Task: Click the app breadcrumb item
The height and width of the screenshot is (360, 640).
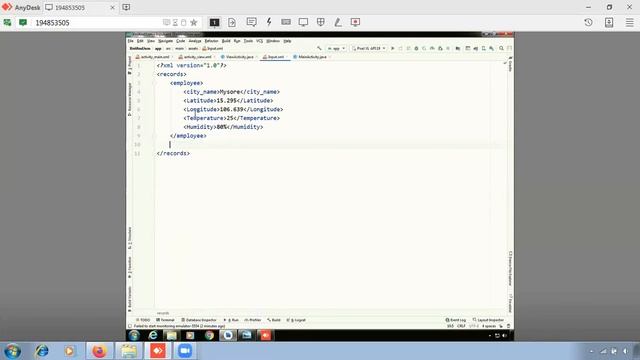Action: pyautogui.click(x=158, y=49)
